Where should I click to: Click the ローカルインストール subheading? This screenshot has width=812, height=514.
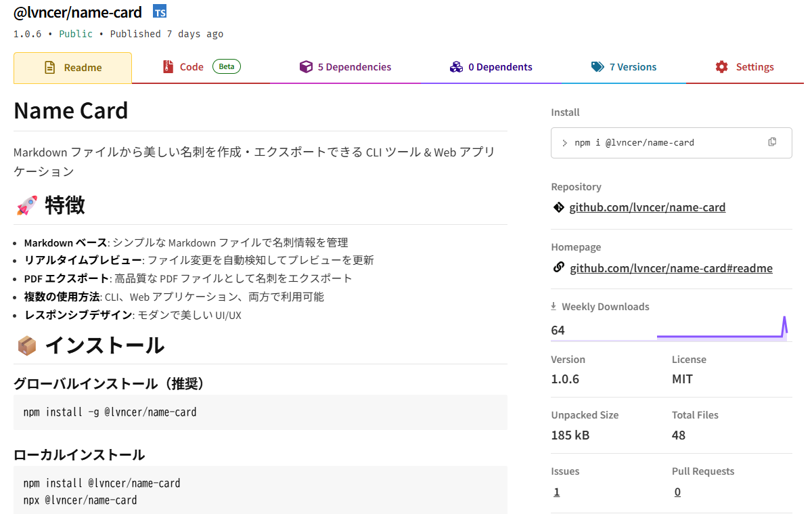click(79, 454)
